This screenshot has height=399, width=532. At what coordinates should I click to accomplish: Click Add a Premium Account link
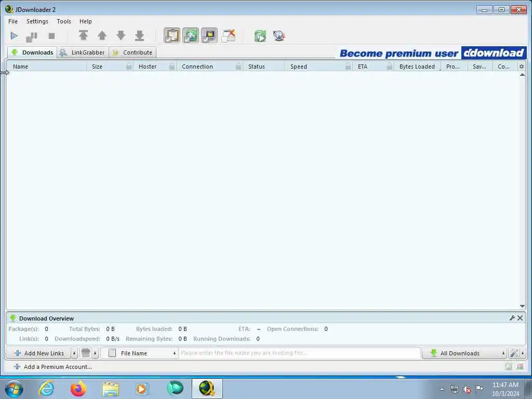pyautogui.click(x=53, y=367)
